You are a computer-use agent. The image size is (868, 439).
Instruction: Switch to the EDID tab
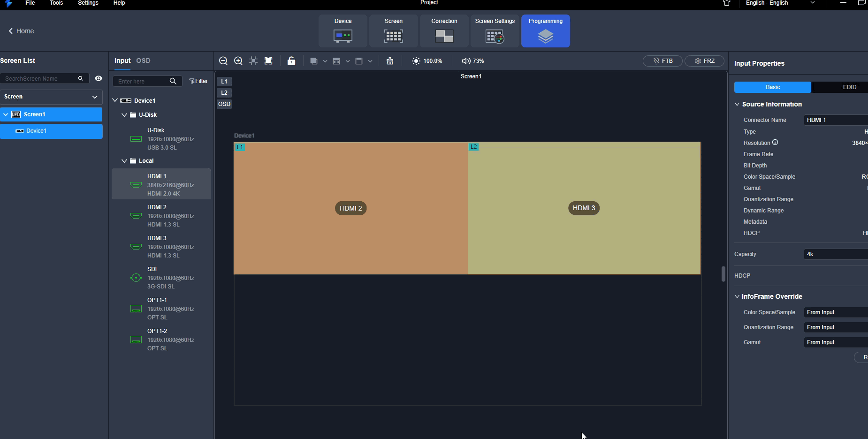(849, 87)
